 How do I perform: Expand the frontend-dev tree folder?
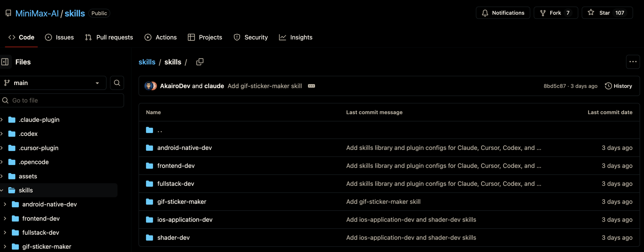[5, 219]
